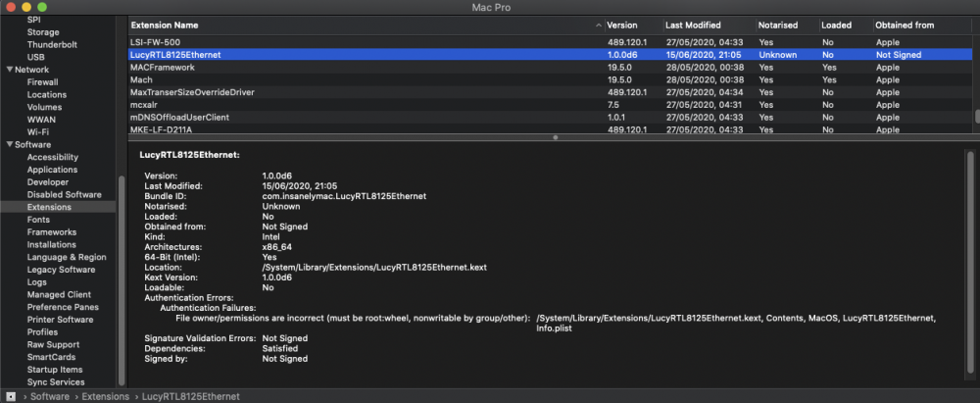Open Firewall under Network
Viewport: 980px width, 403px height.
pos(42,82)
